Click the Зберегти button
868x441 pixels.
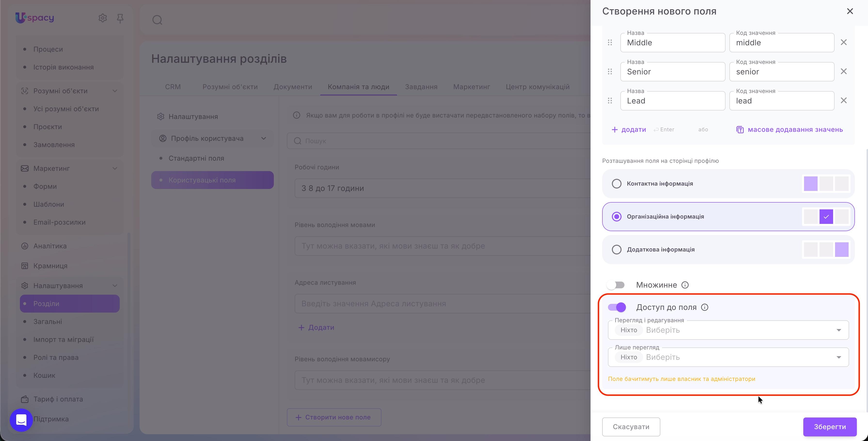[830, 427]
